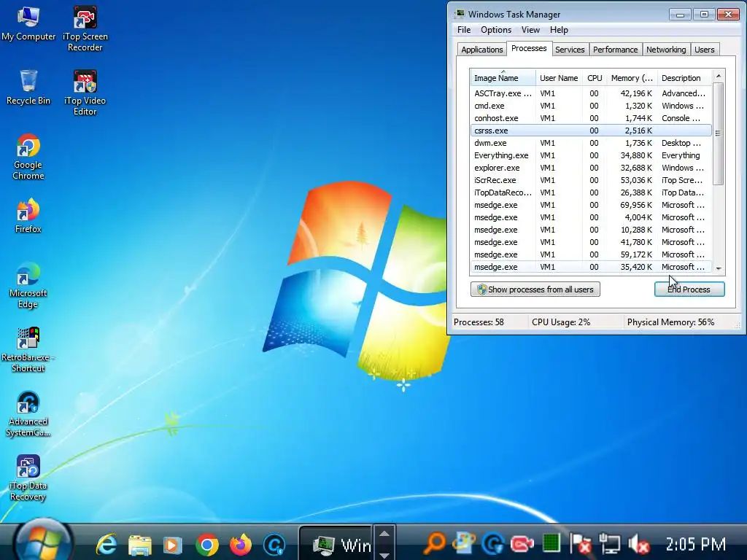Click the red iTop Screen Recorder tray icon

[522, 542]
